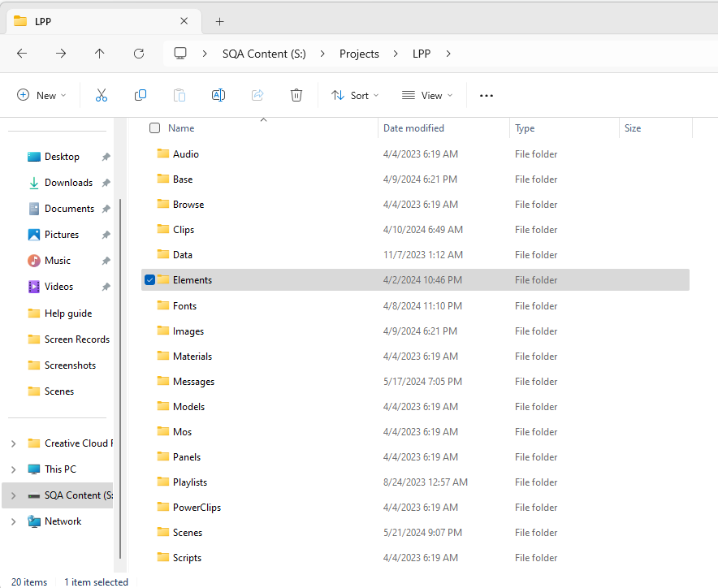This screenshot has height=588, width=718.
Task: Select the Messages folder row
Action: click(x=415, y=382)
